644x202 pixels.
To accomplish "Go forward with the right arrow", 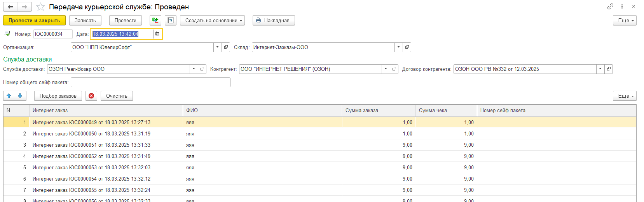I will pyautogui.click(x=24, y=7).
